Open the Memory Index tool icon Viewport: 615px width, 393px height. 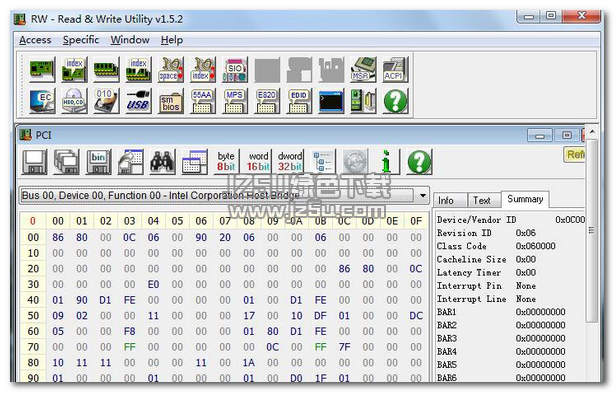point(138,70)
